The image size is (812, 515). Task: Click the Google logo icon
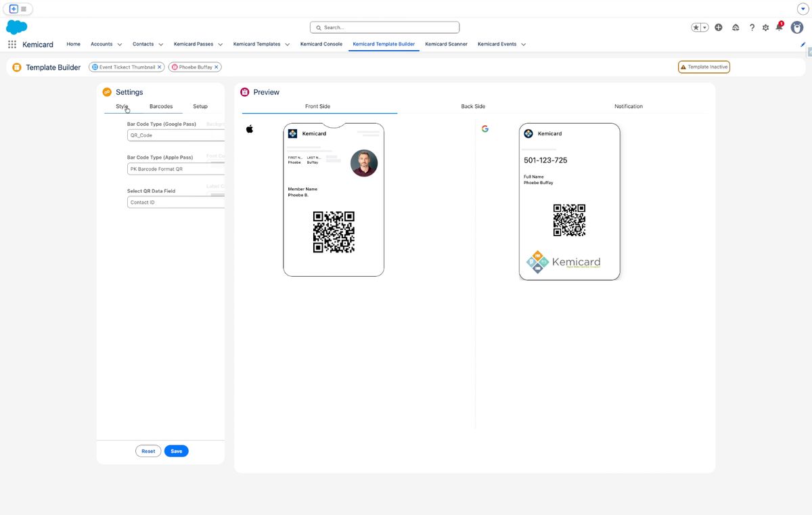point(485,129)
